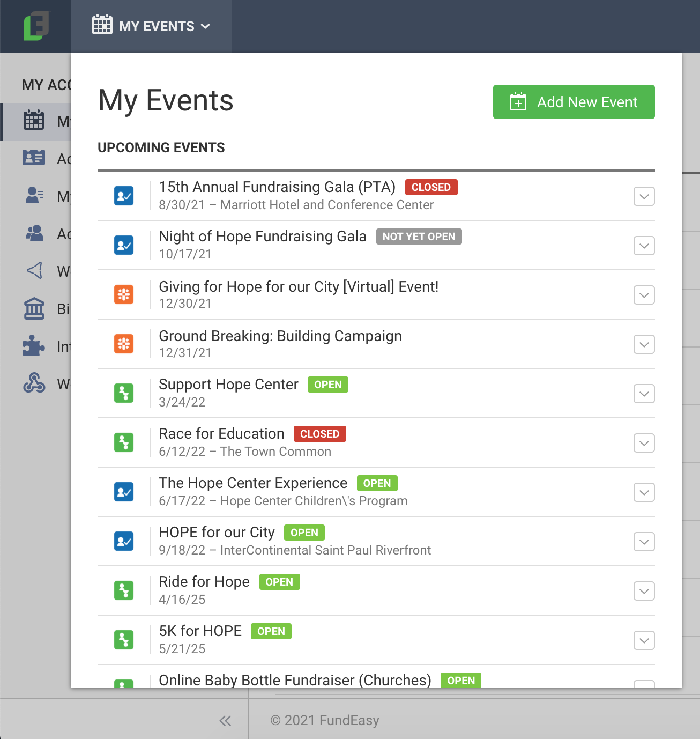Expand options for 5K for HOPE

[644, 640]
